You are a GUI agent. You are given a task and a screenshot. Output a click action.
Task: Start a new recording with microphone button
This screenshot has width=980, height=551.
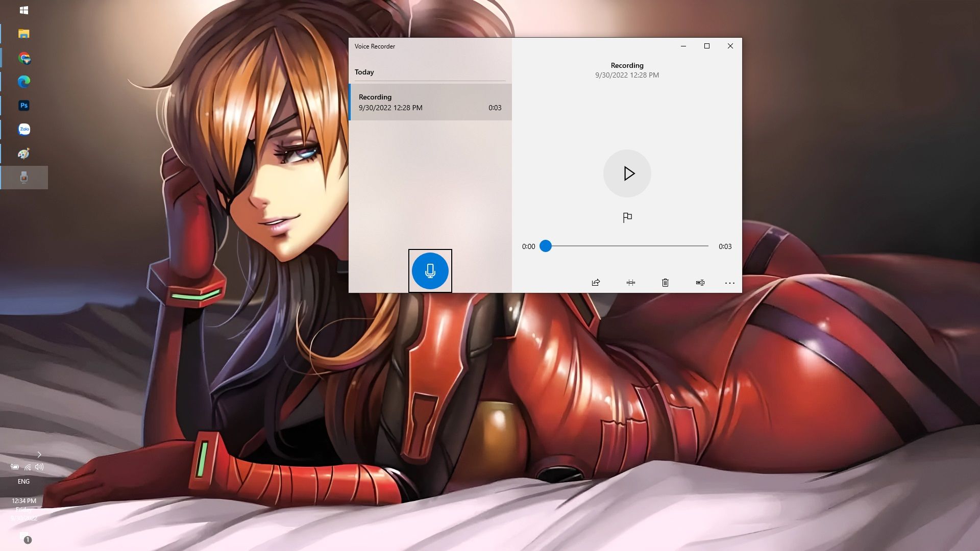click(430, 271)
